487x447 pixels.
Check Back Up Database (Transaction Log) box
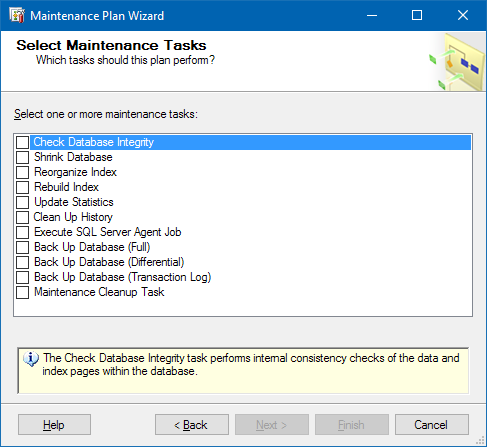[x=23, y=277]
